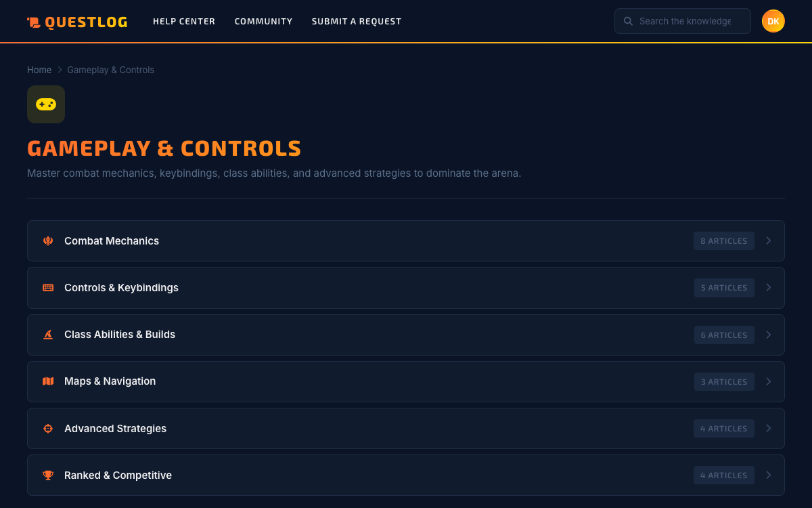Expand the Advanced Strategies chevron
Image resolution: width=812 pixels, height=508 pixels.
click(x=768, y=428)
